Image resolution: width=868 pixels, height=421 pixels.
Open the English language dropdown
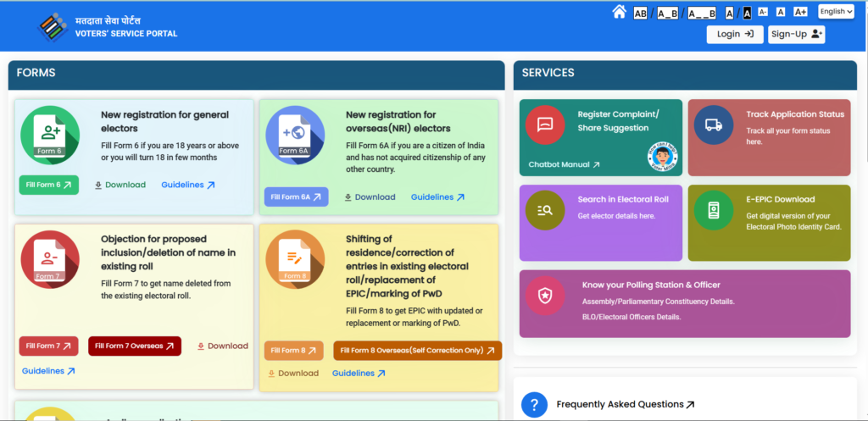pos(836,12)
